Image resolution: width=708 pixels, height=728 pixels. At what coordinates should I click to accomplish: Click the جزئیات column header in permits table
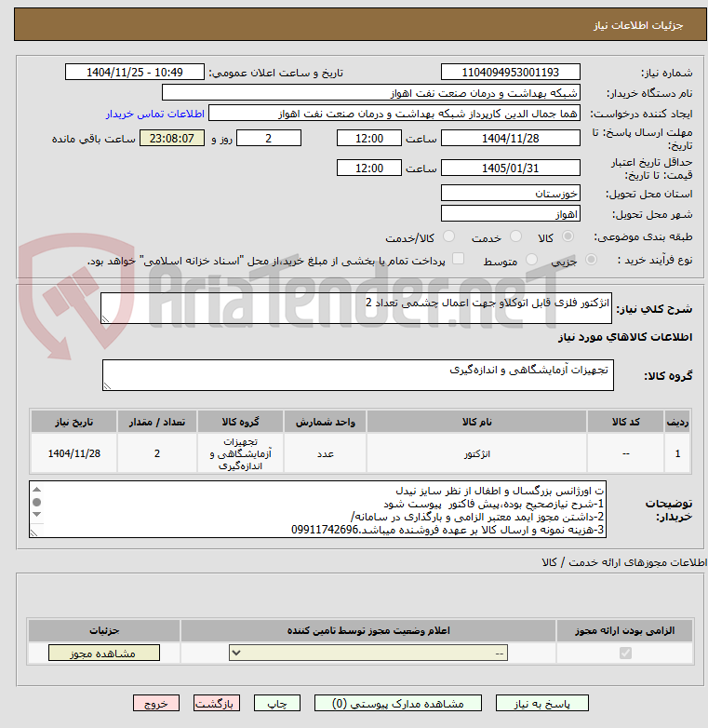104,630
